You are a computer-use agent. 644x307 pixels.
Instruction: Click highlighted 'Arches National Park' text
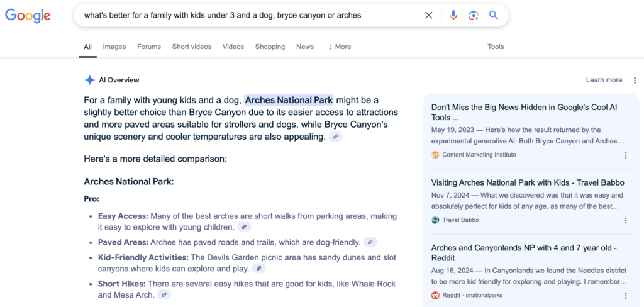pyautogui.click(x=289, y=100)
